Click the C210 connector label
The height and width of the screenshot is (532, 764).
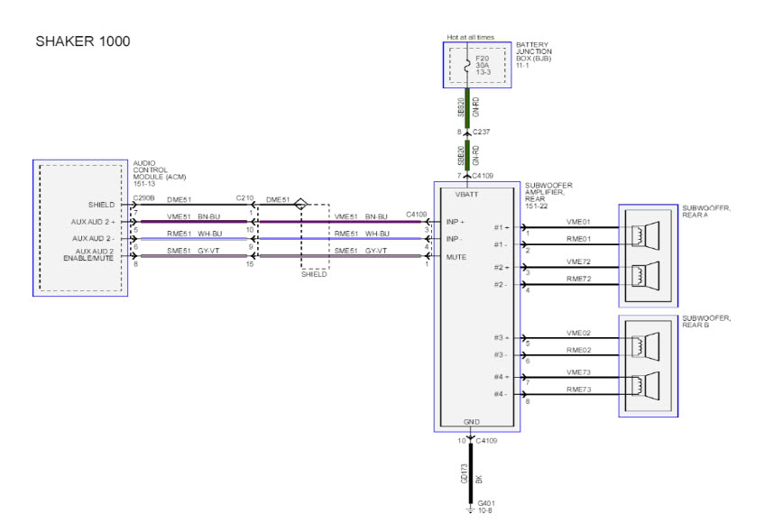[x=244, y=197]
